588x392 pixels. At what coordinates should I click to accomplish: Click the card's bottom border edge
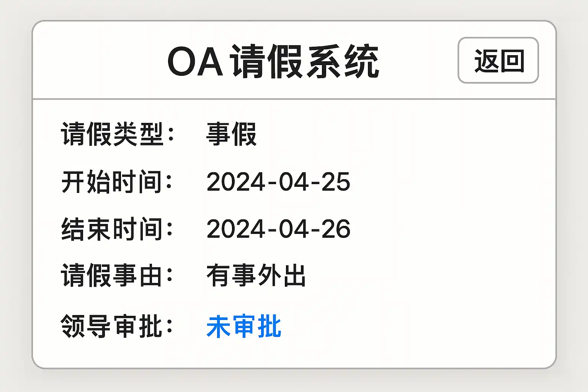point(294,368)
